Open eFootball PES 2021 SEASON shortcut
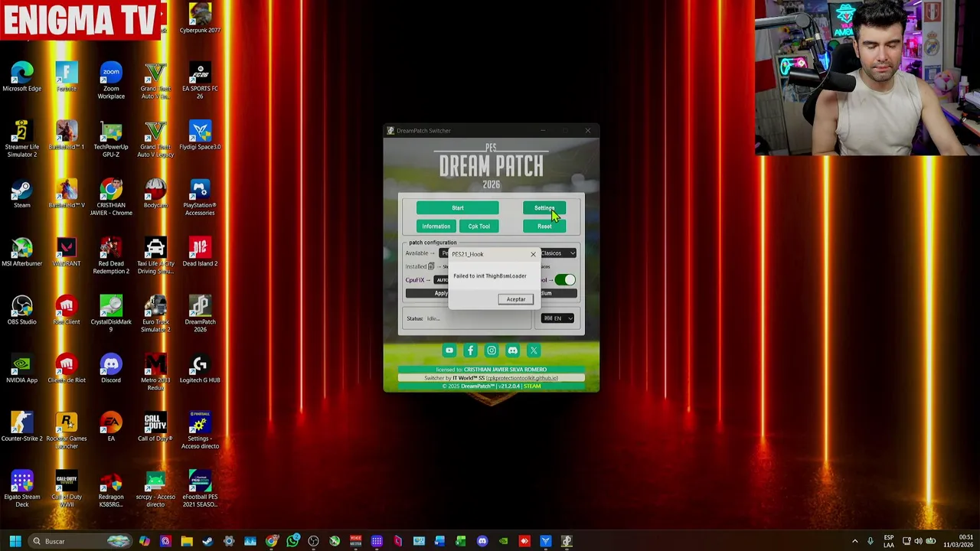 200,489
